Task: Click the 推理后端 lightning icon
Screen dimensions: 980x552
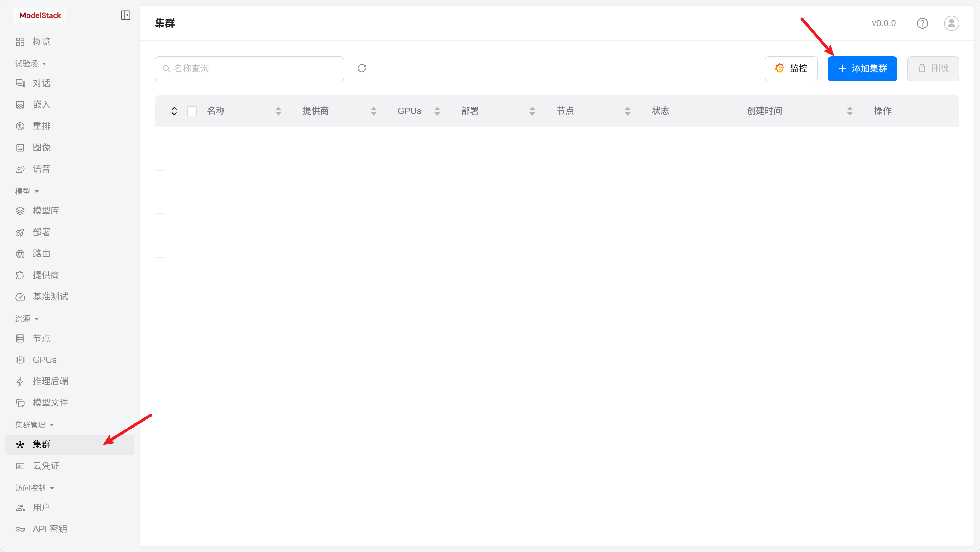Action: 20,381
